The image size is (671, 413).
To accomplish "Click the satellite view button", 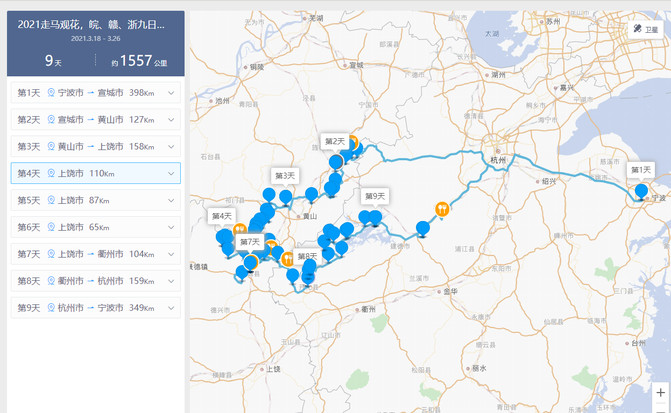I will pos(645,30).
